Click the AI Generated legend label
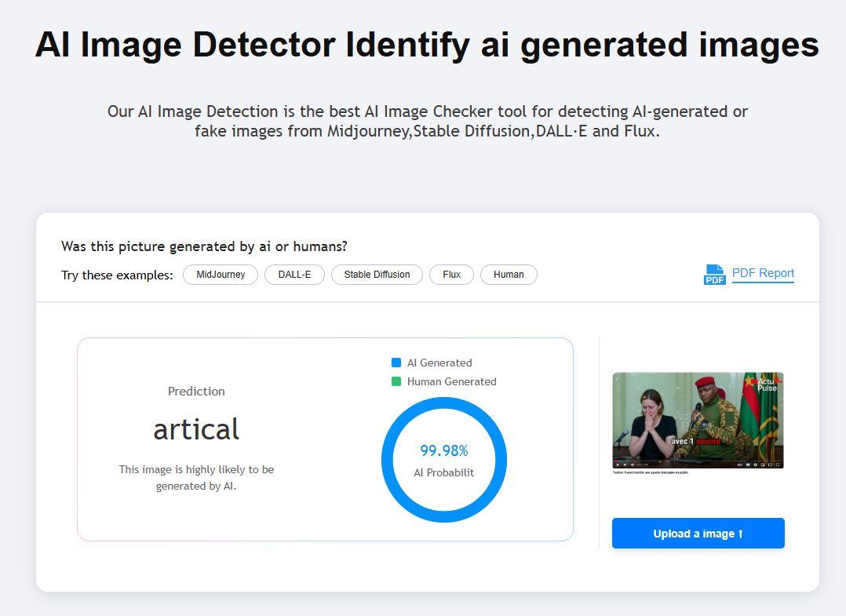The image size is (846, 616). (439, 363)
